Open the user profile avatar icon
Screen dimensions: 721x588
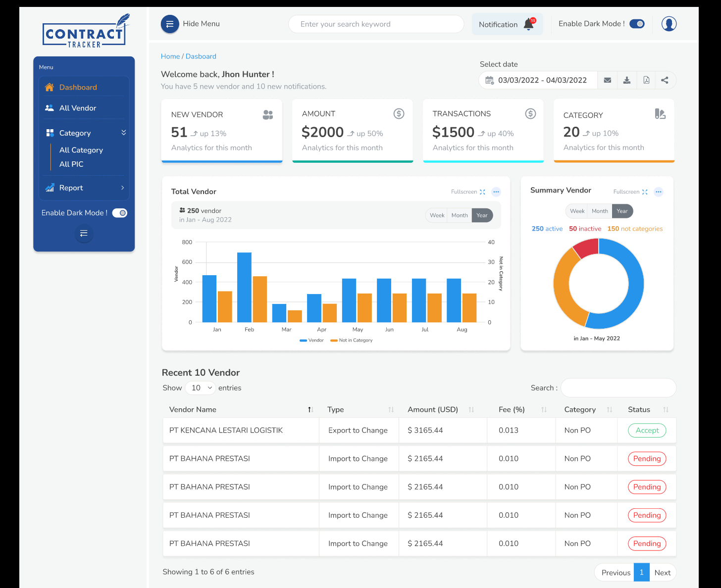(669, 24)
